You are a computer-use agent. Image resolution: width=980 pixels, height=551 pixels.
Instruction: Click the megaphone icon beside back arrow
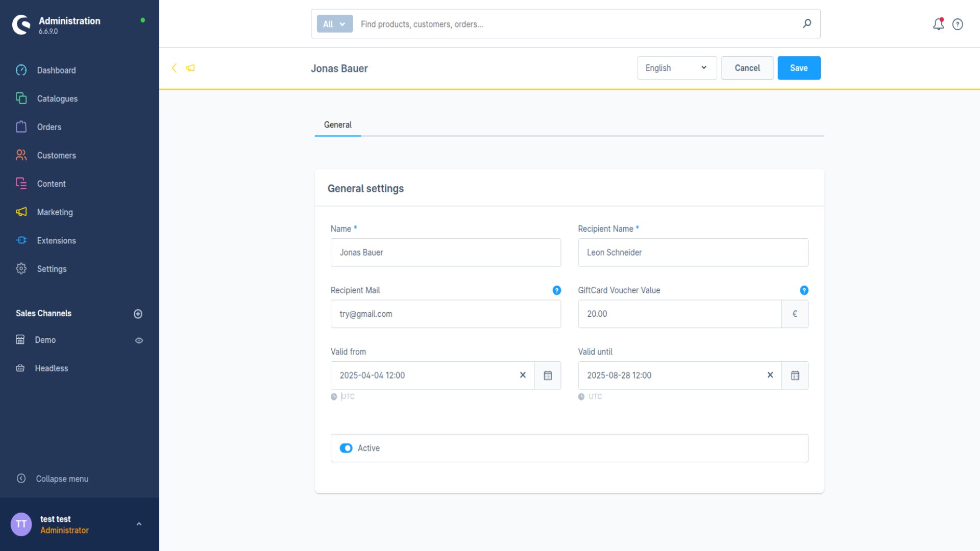[190, 68]
